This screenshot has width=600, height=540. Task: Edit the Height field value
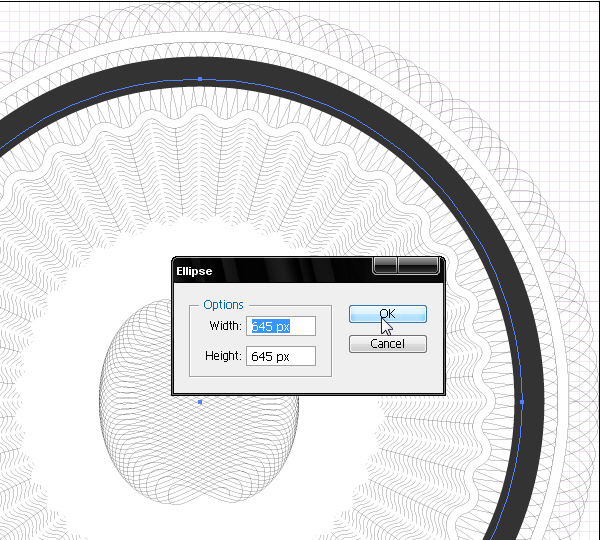[x=281, y=356]
